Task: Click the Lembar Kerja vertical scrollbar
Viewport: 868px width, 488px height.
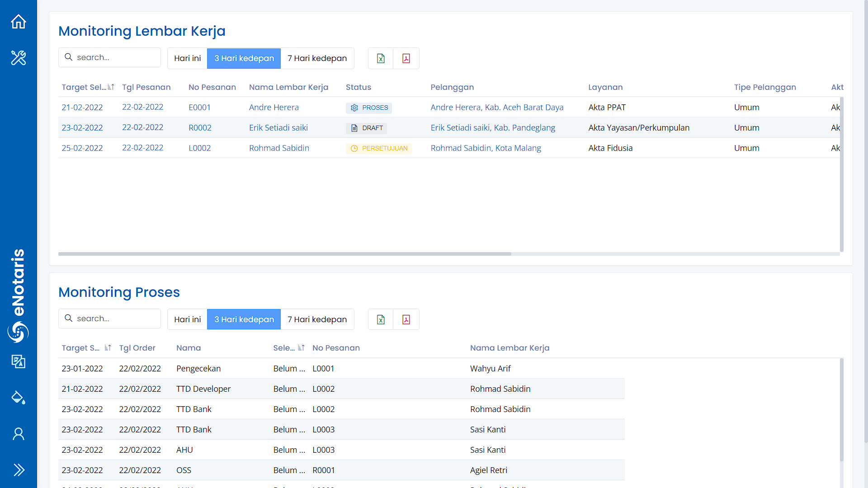Action: click(842, 174)
